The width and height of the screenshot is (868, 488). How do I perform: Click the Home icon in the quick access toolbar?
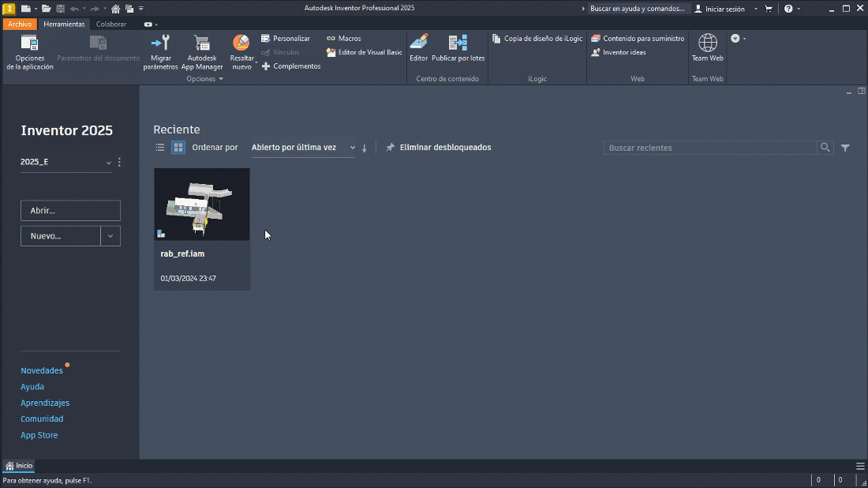[115, 9]
